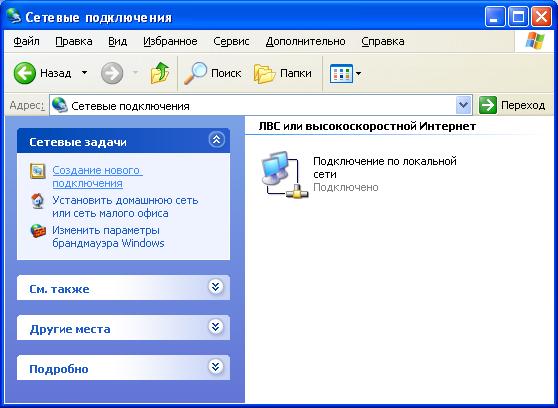
Task: Click the home network setup icon
Action: pyautogui.click(x=38, y=201)
